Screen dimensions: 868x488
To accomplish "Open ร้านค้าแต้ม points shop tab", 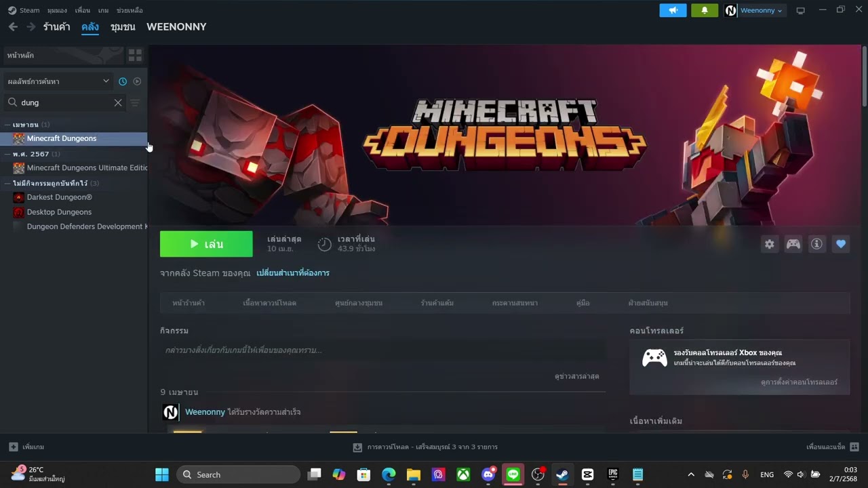I will (437, 303).
